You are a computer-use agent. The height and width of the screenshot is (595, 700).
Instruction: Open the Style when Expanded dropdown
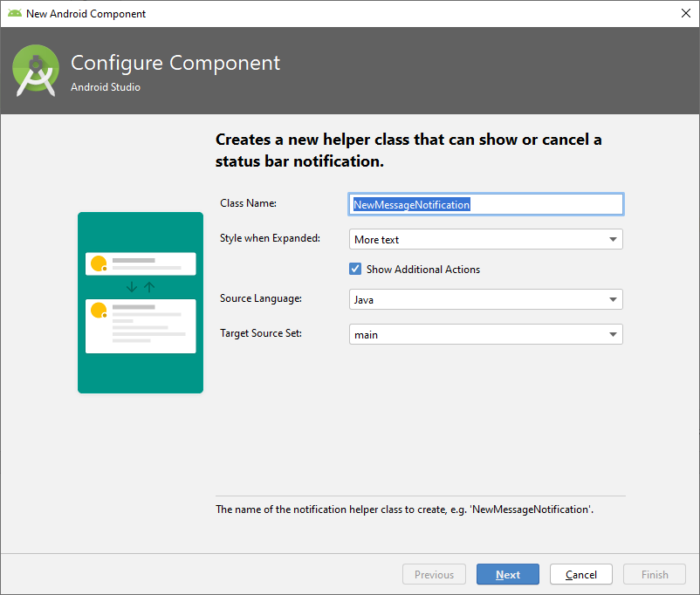point(486,239)
